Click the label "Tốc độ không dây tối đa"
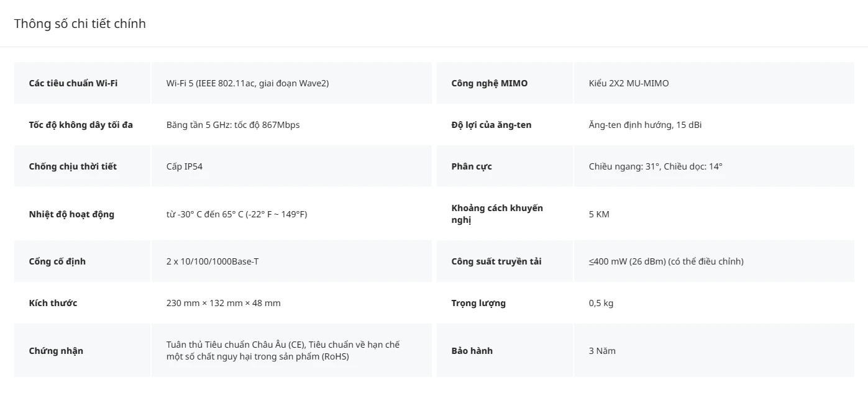This screenshot has width=868, height=416. 81,125
